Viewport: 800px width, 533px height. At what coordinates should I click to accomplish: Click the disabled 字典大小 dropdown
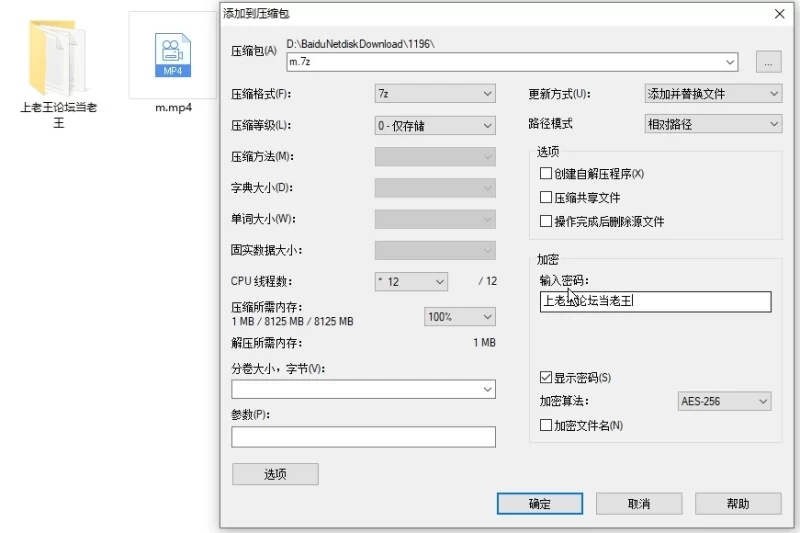435,188
